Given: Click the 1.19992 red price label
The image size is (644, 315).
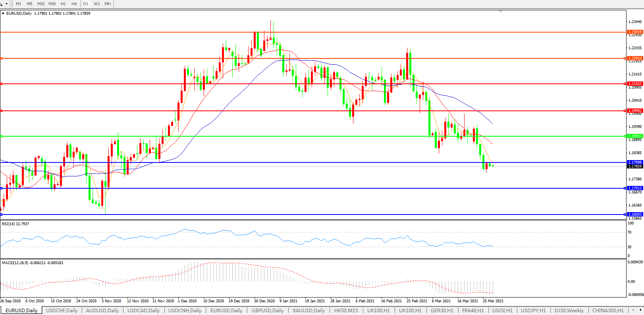Looking at the screenshot, I should click(634, 111).
